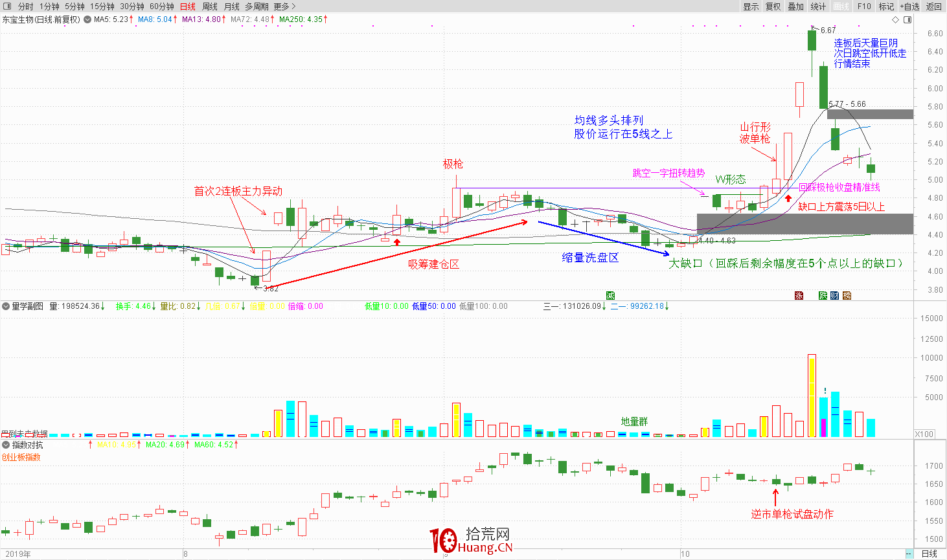Click the 6.67 high price label
Viewport: 947px width, 560px height.
[x=828, y=30]
